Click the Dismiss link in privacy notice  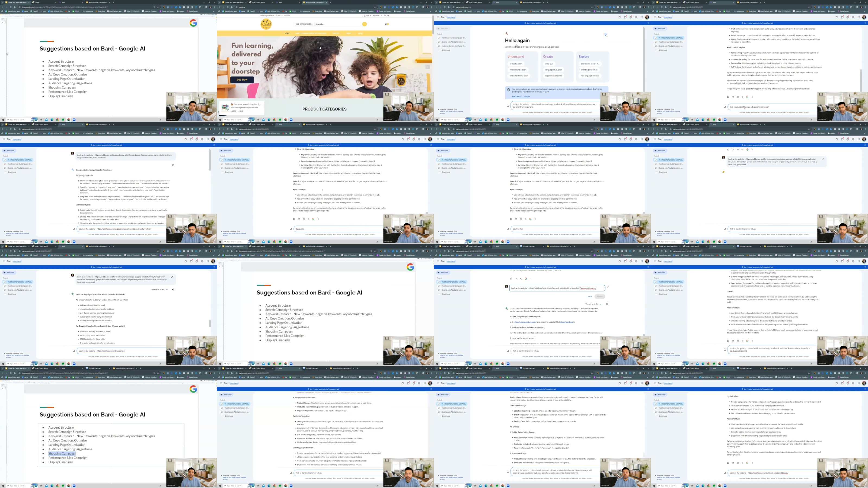pyautogui.click(x=527, y=96)
